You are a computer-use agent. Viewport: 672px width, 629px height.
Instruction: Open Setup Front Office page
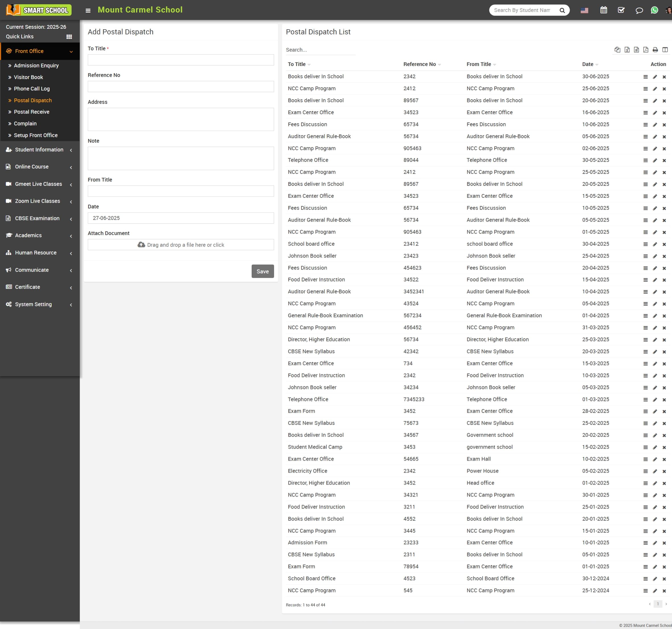click(x=36, y=135)
